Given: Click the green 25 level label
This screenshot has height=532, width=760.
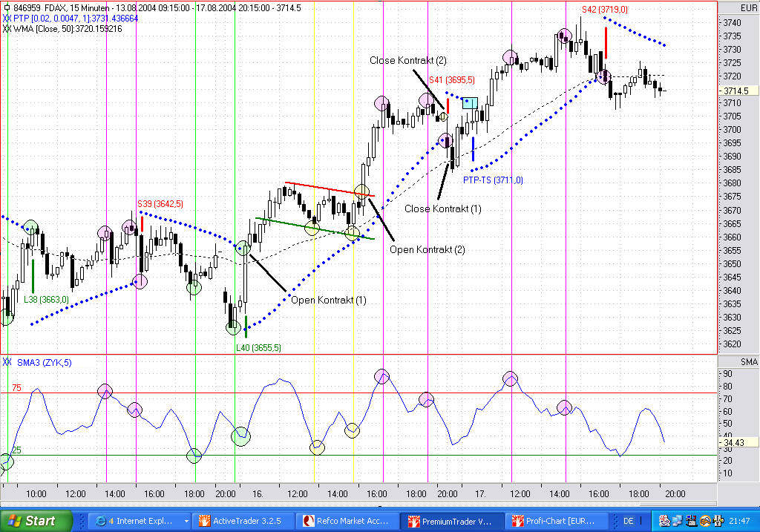Looking at the screenshot, I should (x=16, y=450).
